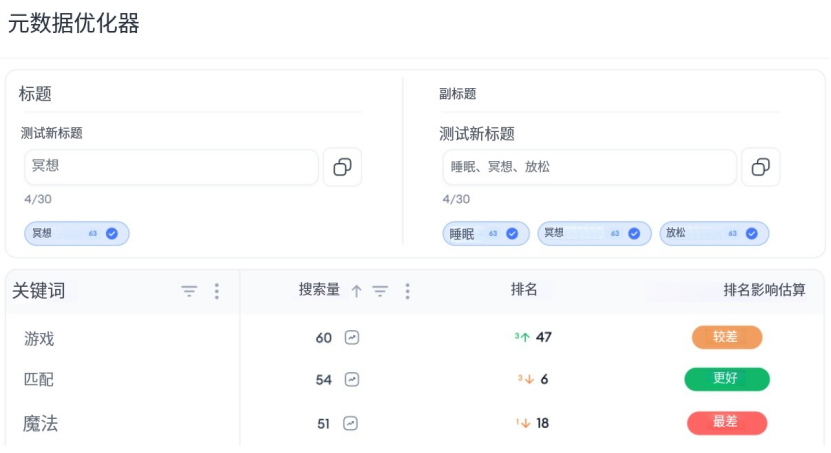
Task: Open trend chart for 魔法 keyword
Action: [351, 423]
